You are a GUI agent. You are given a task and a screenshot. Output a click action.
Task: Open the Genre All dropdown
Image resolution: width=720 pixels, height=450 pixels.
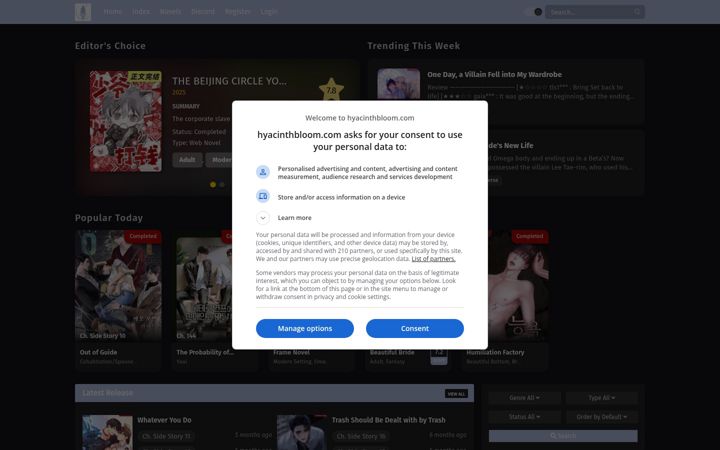coord(524,398)
